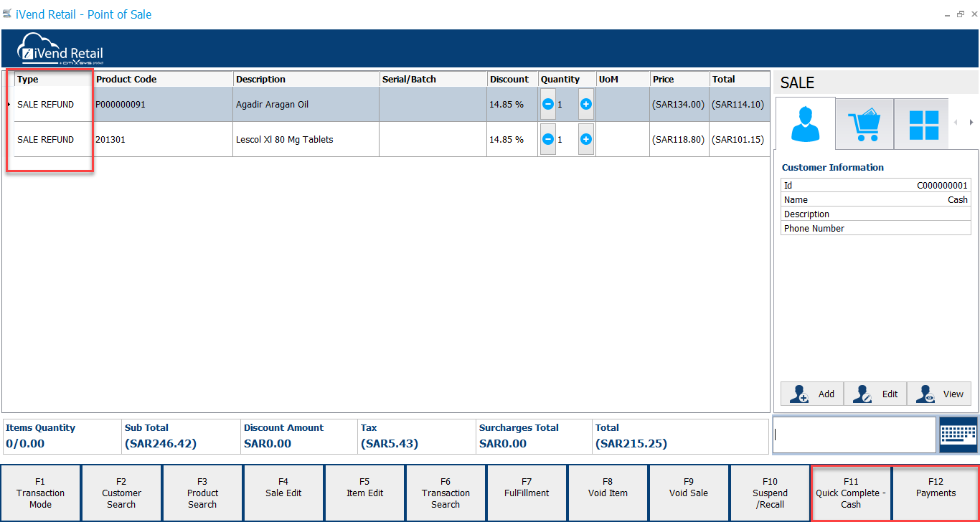The width and height of the screenshot is (980, 522).
Task: Select customer Name Cash row
Action: (876, 200)
